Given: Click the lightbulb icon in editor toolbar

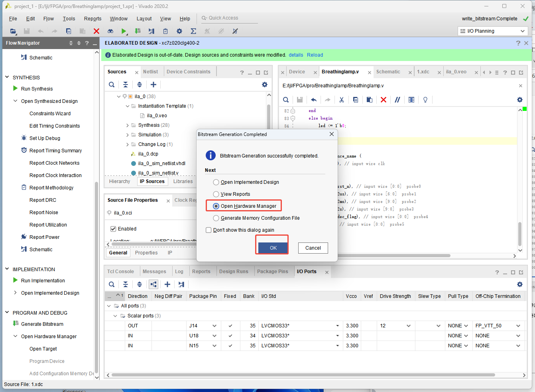Looking at the screenshot, I should coord(425,100).
